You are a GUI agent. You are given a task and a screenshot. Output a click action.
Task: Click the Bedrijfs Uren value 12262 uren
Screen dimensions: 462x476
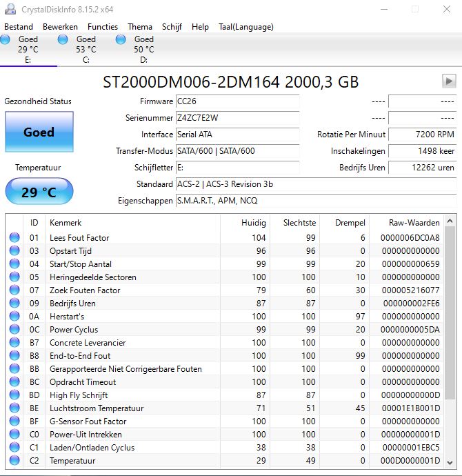pos(422,168)
